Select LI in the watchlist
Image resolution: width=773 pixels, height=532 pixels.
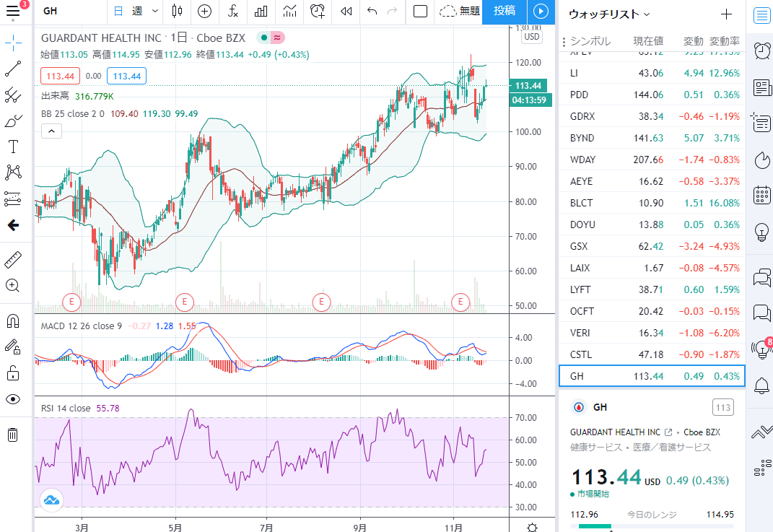[652, 73]
